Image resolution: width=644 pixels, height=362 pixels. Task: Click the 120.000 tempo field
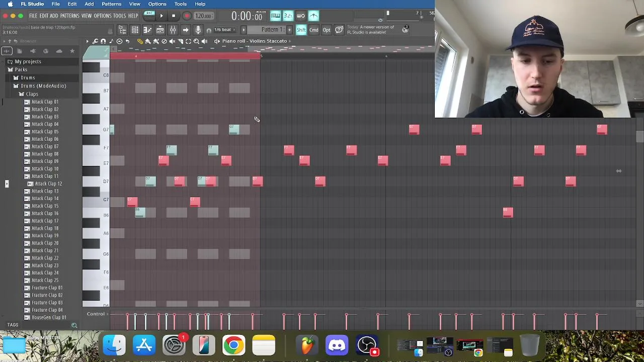[203, 16]
